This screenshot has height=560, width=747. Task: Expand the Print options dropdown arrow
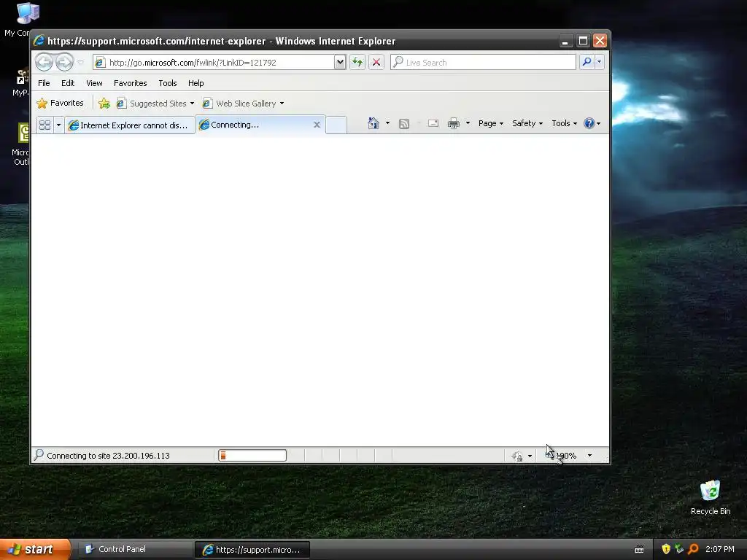point(468,124)
